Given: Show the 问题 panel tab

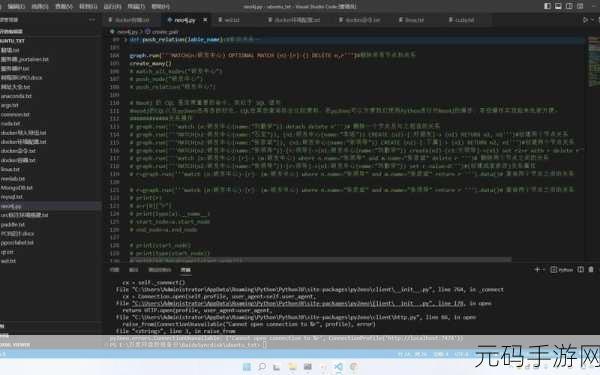Looking at the screenshot, I should click(115, 270).
